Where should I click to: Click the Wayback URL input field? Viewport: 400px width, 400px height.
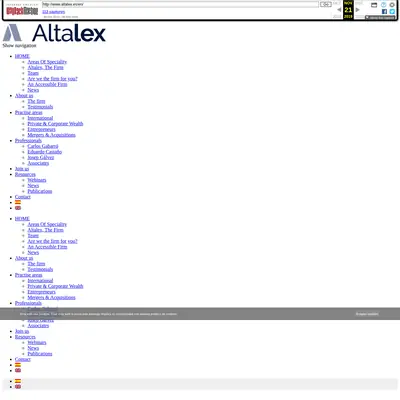pos(180,4)
